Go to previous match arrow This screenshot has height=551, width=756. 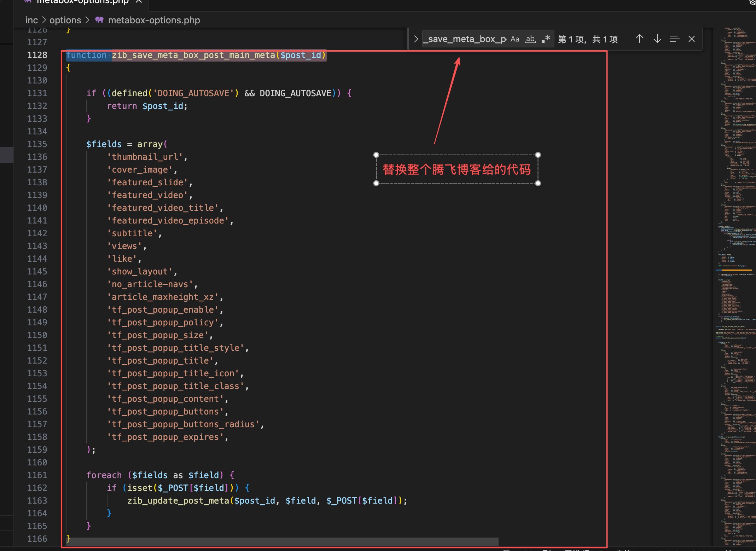(639, 39)
